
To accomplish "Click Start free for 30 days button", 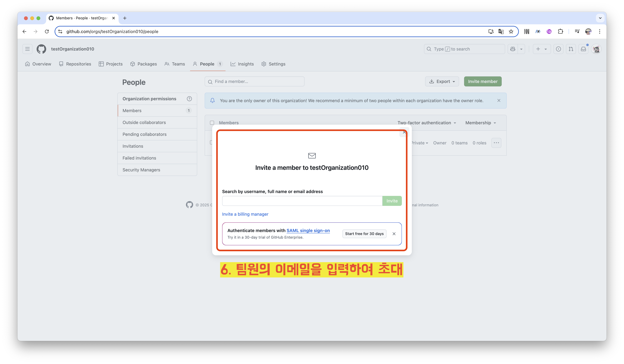I will (x=364, y=234).
